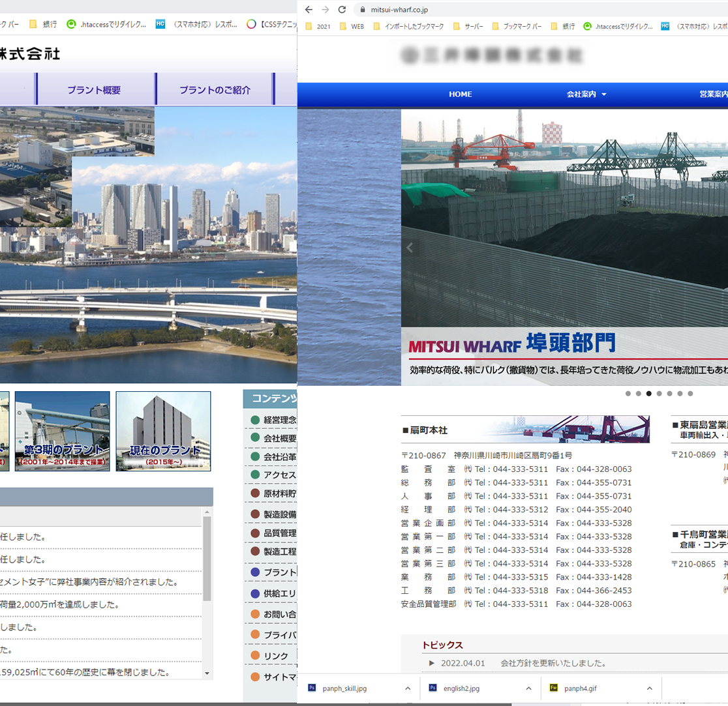Click the browser forward arrow
Image resolution: width=728 pixels, height=706 pixels.
(325, 9)
